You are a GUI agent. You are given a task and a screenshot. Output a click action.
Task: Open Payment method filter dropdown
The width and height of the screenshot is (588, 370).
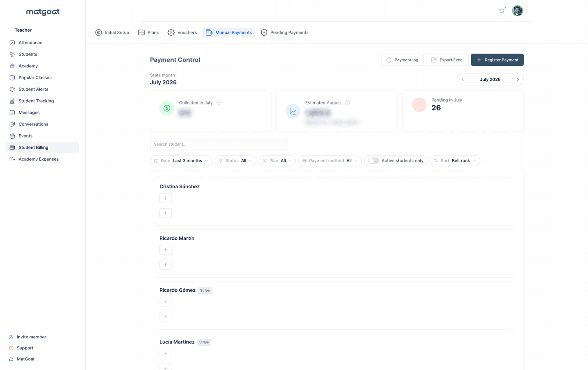[330, 161]
